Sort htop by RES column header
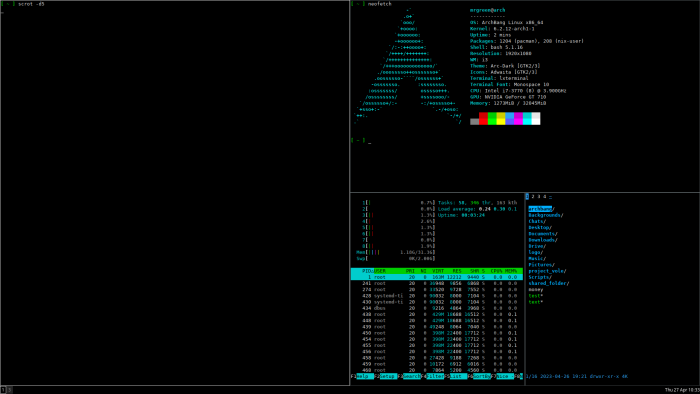The image size is (700, 394). pyautogui.click(x=457, y=271)
